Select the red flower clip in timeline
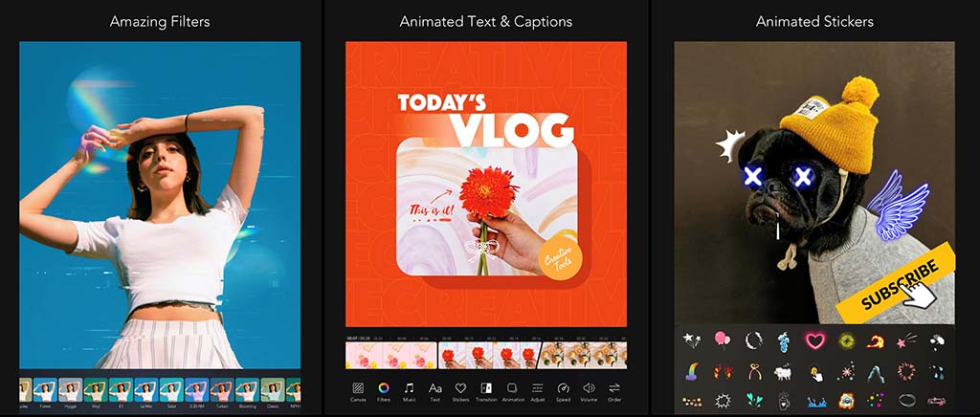This screenshot has width=980, height=417. [487, 355]
